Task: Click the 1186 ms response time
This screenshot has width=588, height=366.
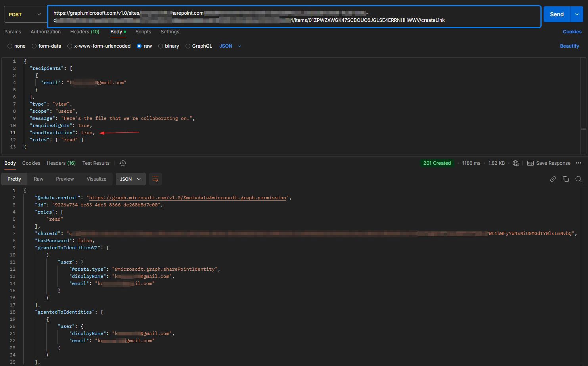Action: click(471, 163)
